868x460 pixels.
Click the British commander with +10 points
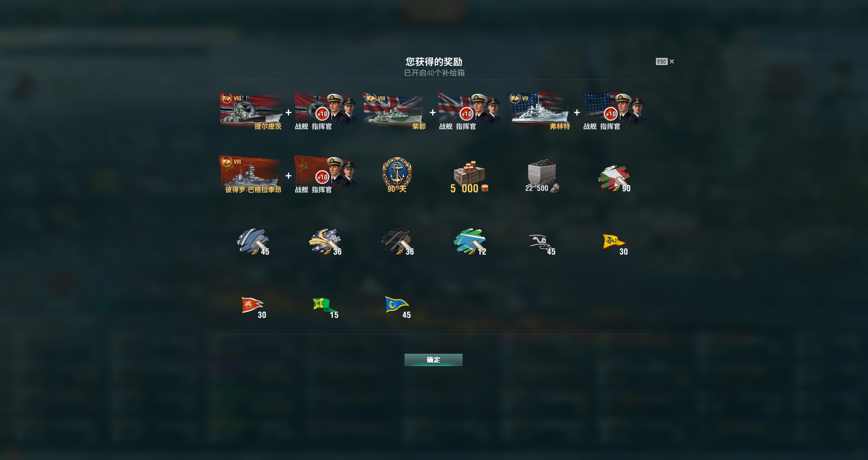(469, 112)
